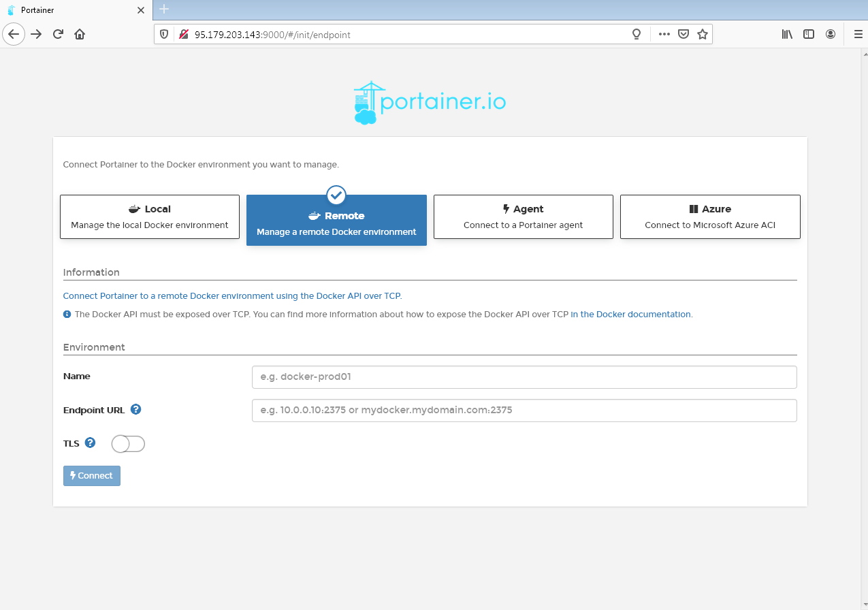The image size is (868, 610).
Task: Open a new browser tab
Action: (162, 10)
